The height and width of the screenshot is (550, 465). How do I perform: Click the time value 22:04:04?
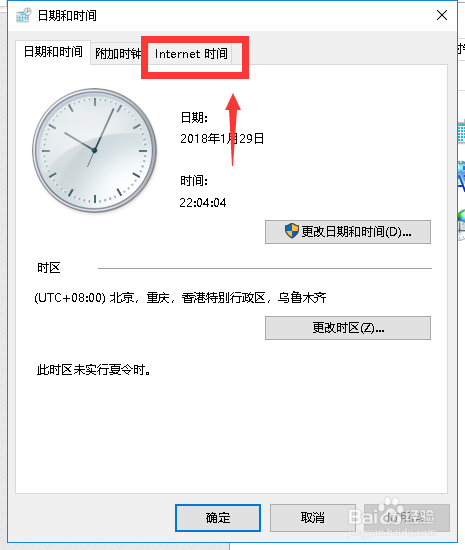203,203
